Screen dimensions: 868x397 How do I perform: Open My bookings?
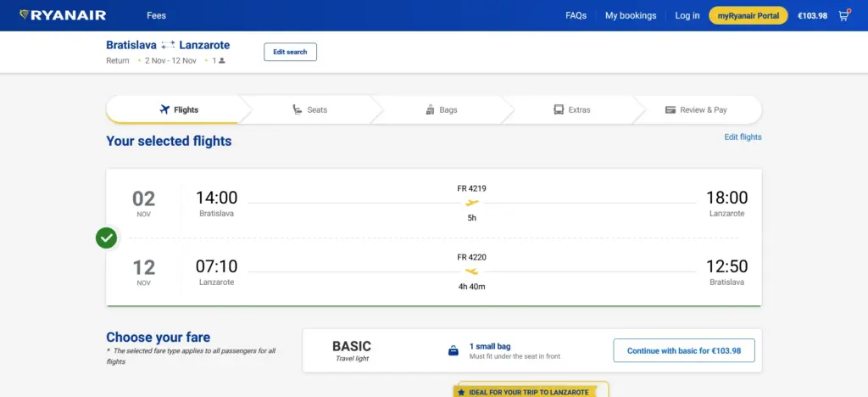point(631,15)
